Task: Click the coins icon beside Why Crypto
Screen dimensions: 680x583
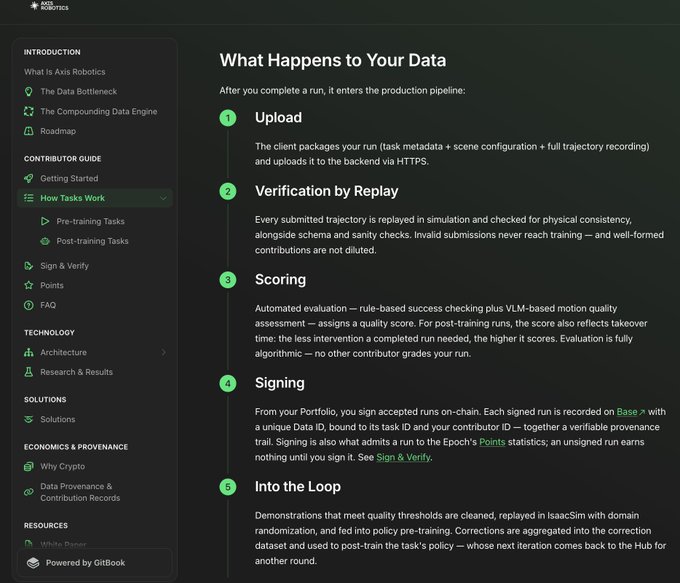Action: click(29, 466)
